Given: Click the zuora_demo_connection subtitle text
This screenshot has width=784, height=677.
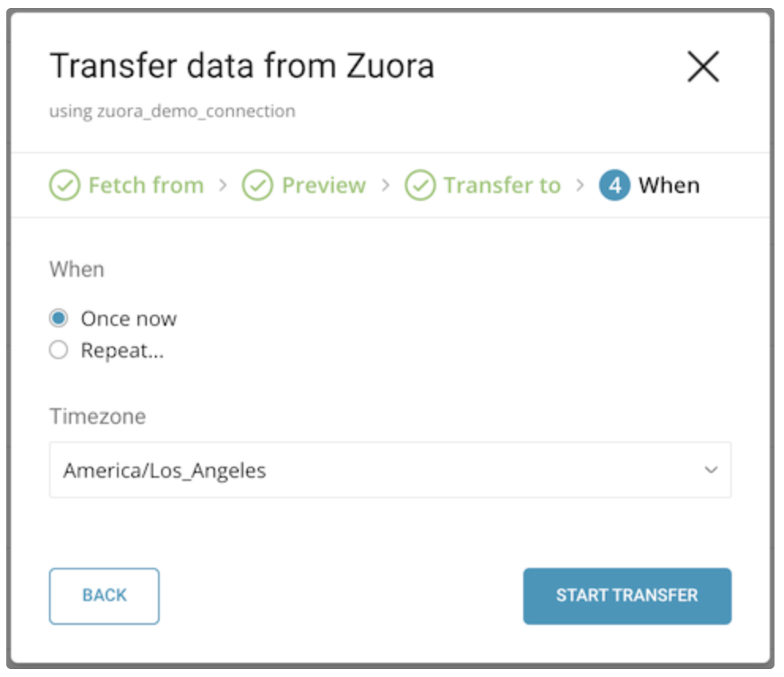Looking at the screenshot, I should point(172,111).
